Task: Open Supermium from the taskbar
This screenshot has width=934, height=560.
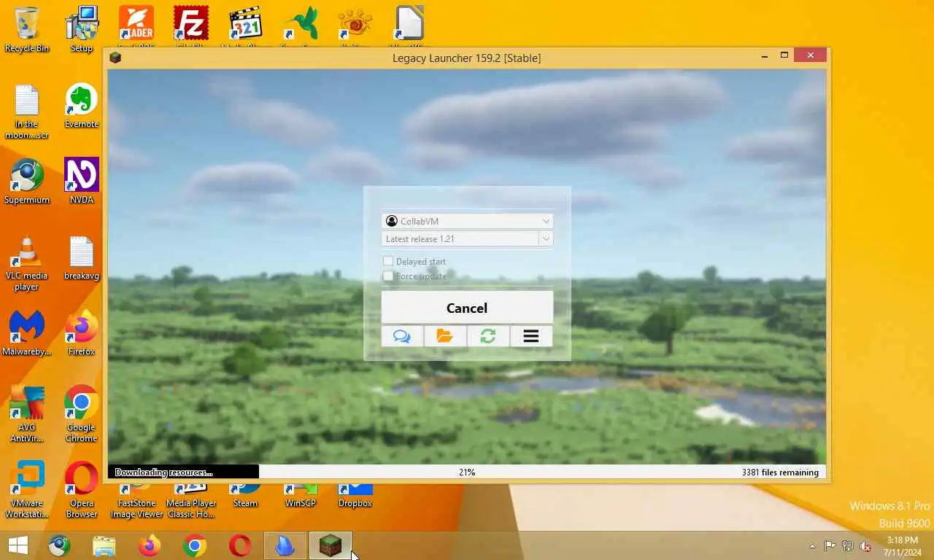Action: tap(59, 545)
